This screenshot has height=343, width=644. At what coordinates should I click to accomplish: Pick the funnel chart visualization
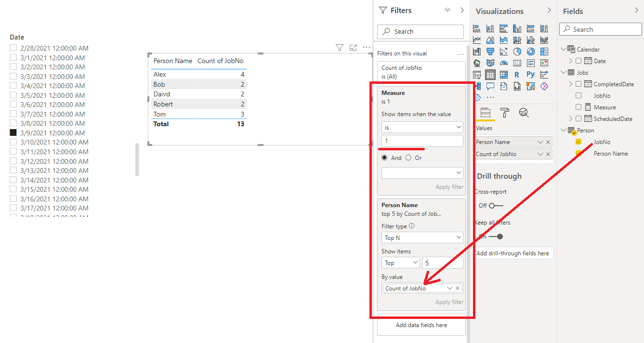click(x=490, y=52)
